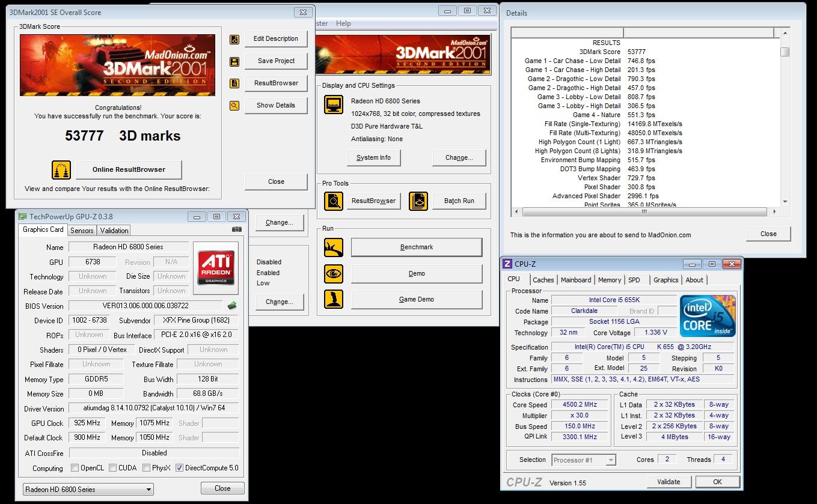Click the Save Project floppy disk icon
This screenshot has height=504, width=817.
pos(234,62)
